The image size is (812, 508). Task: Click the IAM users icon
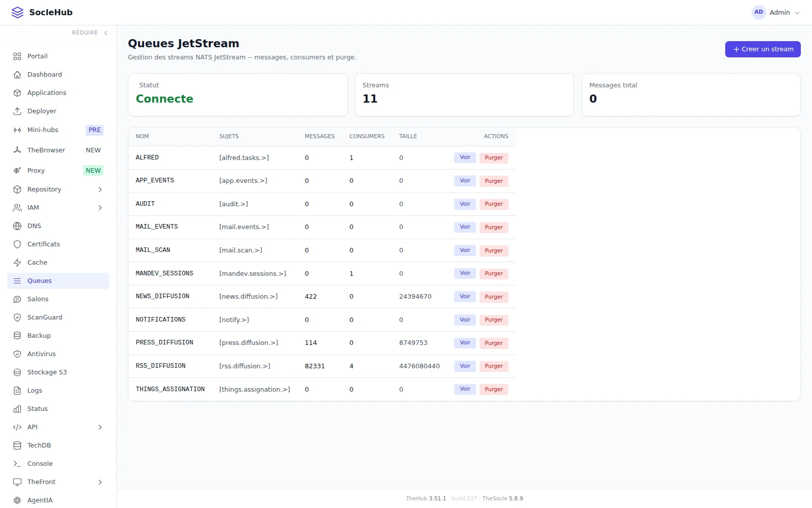[17, 208]
